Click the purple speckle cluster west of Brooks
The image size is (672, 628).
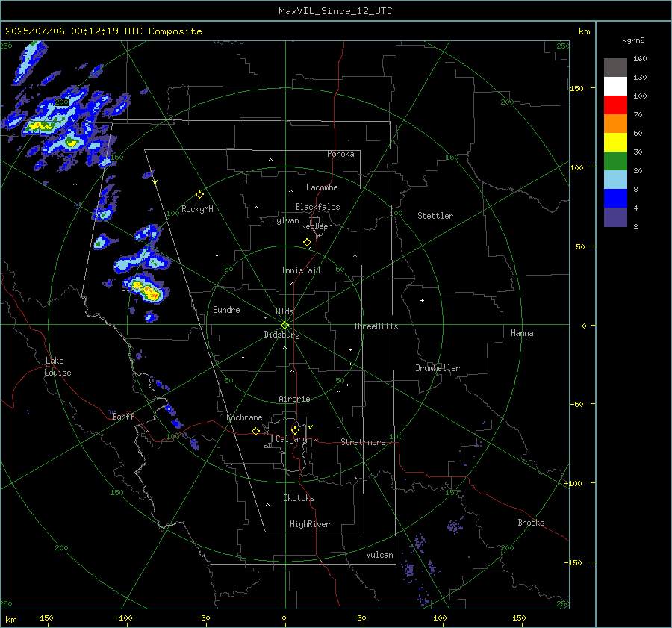pyautogui.click(x=455, y=525)
